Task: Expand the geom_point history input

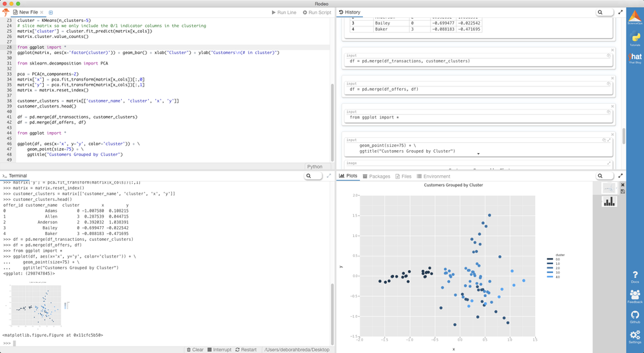Action: pyautogui.click(x=609, y=140)
